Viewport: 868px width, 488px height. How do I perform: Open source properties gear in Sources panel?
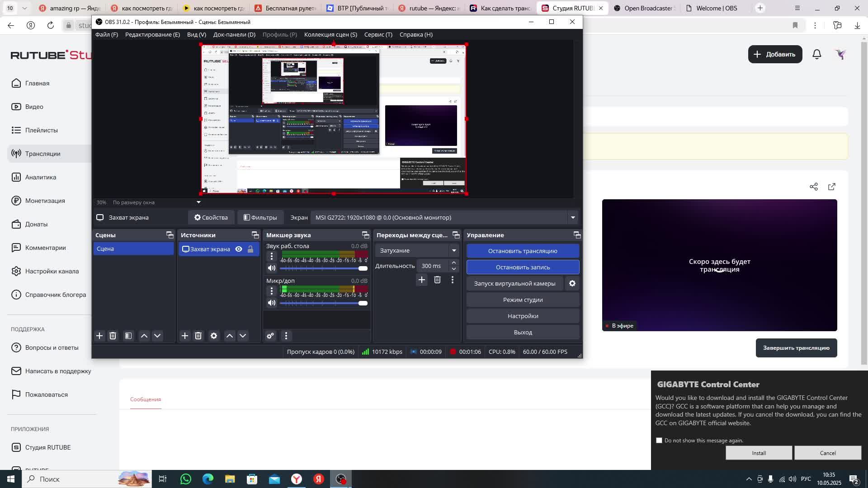pyautogui.click(x=214, y=336)
